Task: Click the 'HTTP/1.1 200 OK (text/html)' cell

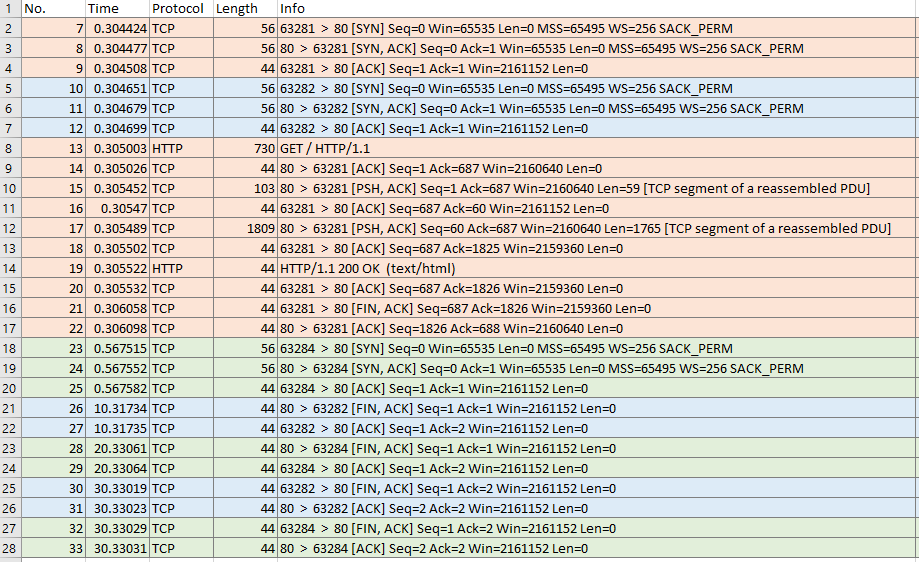Action: (598, 268)
